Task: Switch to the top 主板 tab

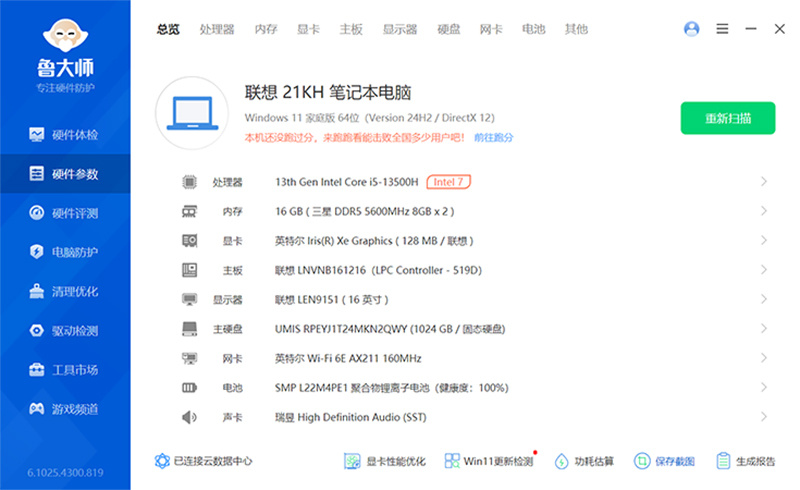Action: pos(351,29)
